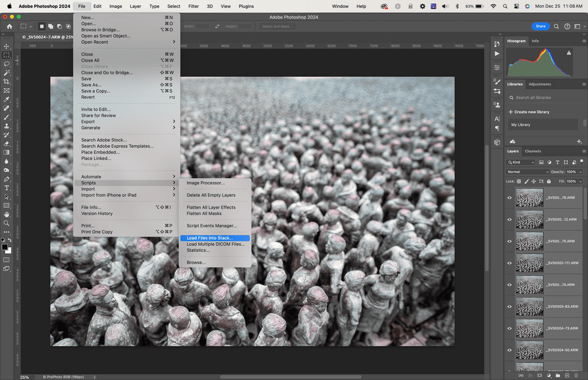Open the Actions panel play icon
This screenshot has height=380, width=588.
click(497, 53)
